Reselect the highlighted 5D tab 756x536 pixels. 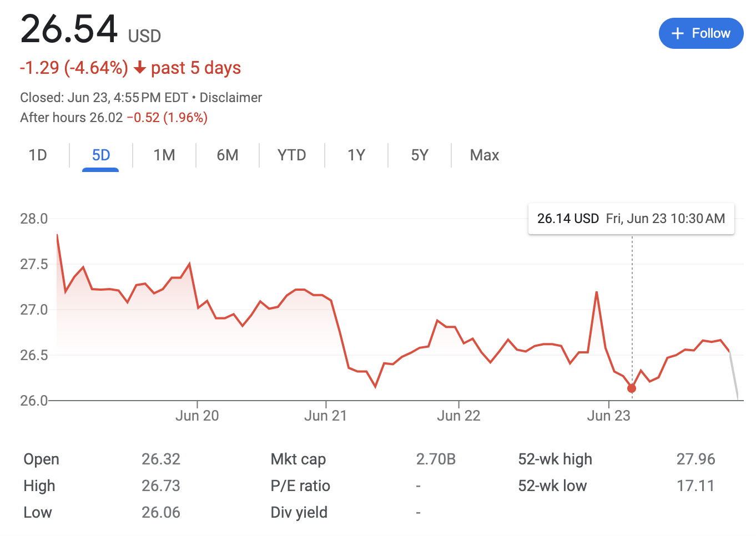(100, 155)
